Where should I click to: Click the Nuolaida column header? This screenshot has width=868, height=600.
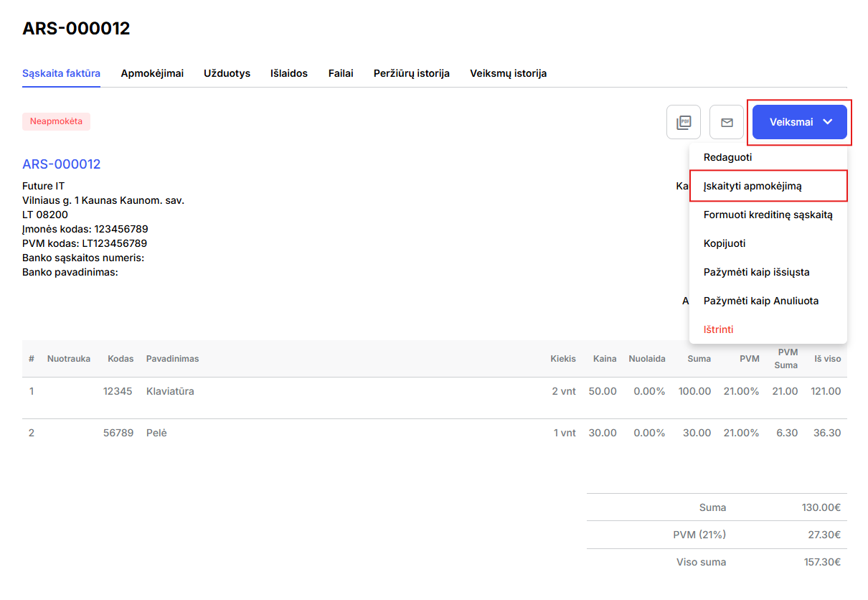[x=647, y=358]
